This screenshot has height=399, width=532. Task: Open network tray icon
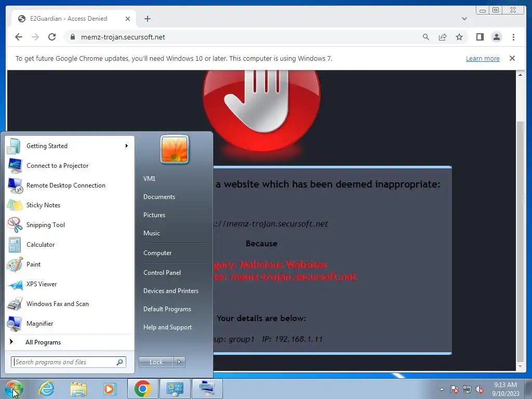pos(467,389)
